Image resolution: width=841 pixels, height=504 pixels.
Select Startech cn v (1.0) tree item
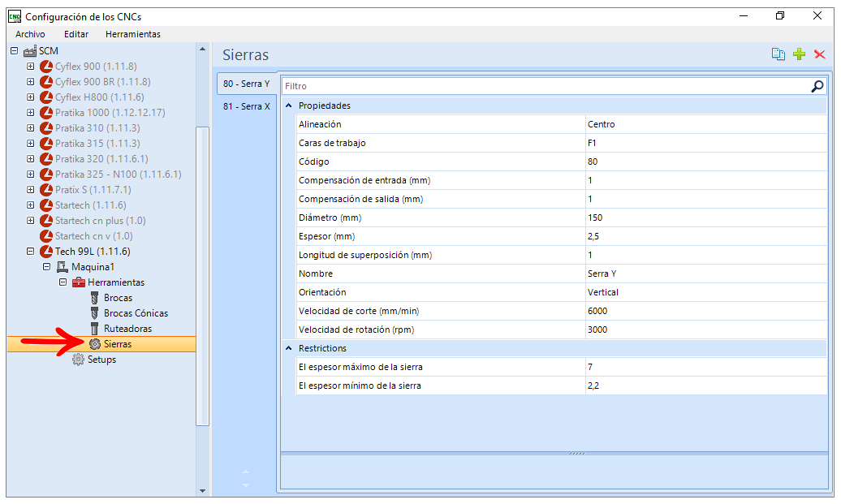[x=94, y=236]
